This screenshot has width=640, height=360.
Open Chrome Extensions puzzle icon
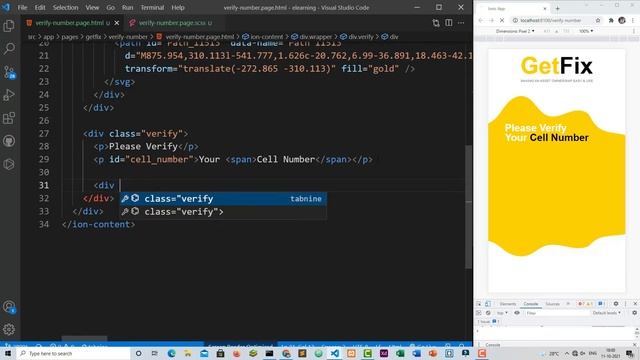click(611, 20)
